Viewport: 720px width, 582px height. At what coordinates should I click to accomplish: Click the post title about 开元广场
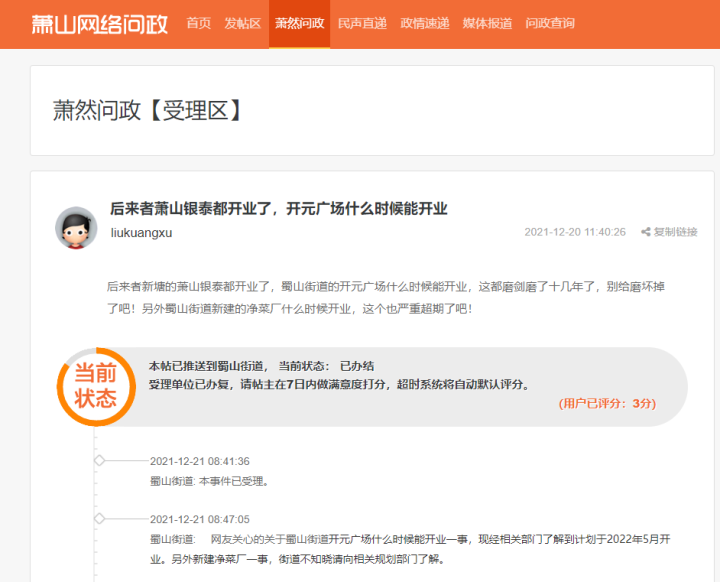[x=279, y=209]
